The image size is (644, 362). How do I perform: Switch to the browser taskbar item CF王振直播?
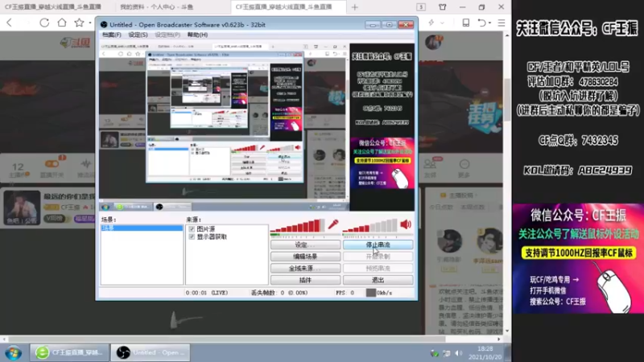point(69,352)
